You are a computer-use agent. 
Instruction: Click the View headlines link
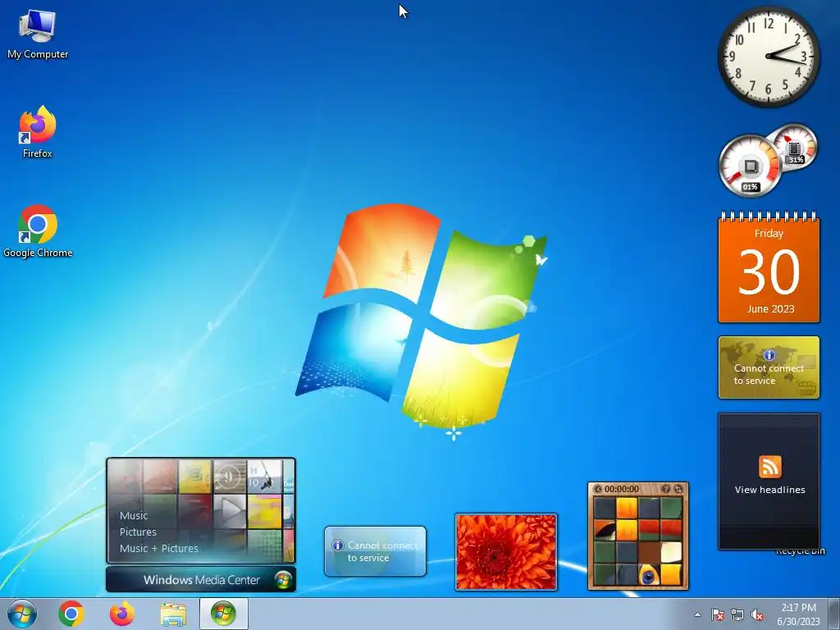[x=769, y=490]
